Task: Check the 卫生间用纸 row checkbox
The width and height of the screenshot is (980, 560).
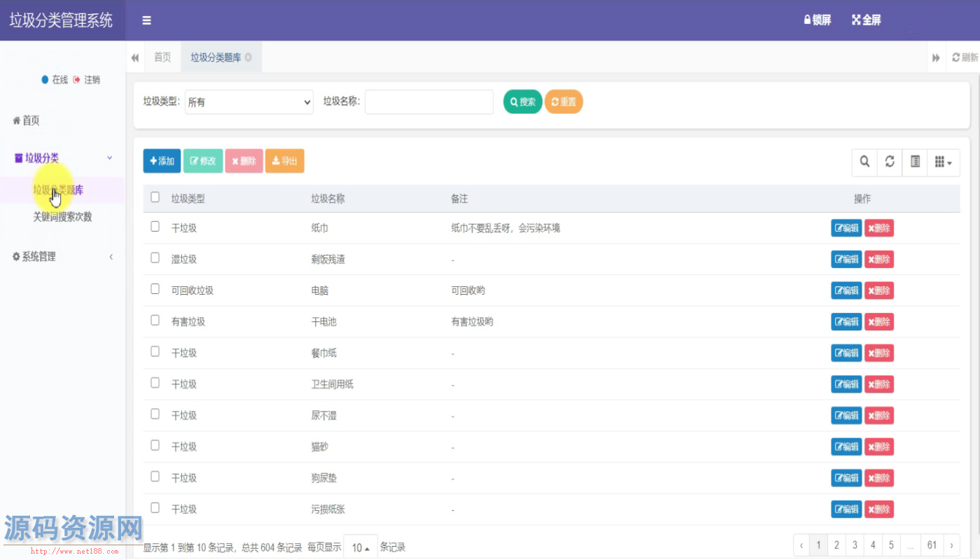Action: coord(155,383)
